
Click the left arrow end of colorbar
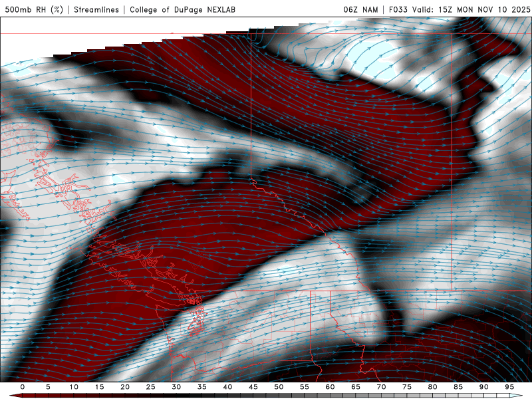[x=15, y=396]
